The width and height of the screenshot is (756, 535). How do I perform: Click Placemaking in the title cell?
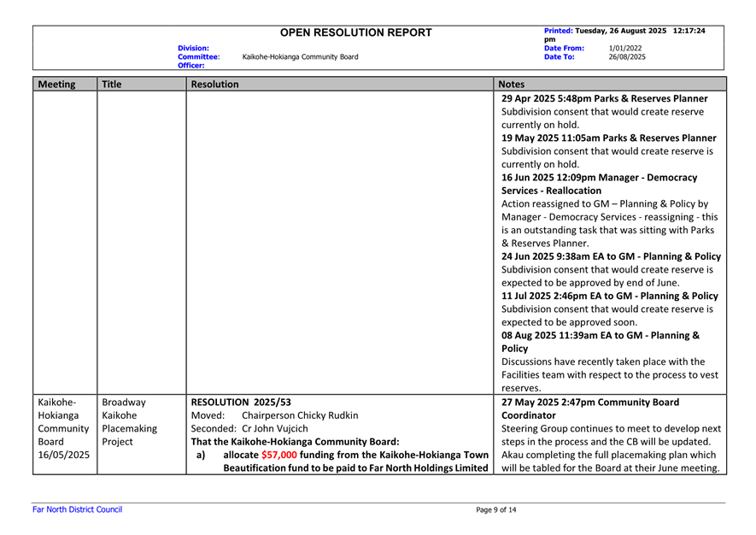click(x=129, y=428)
